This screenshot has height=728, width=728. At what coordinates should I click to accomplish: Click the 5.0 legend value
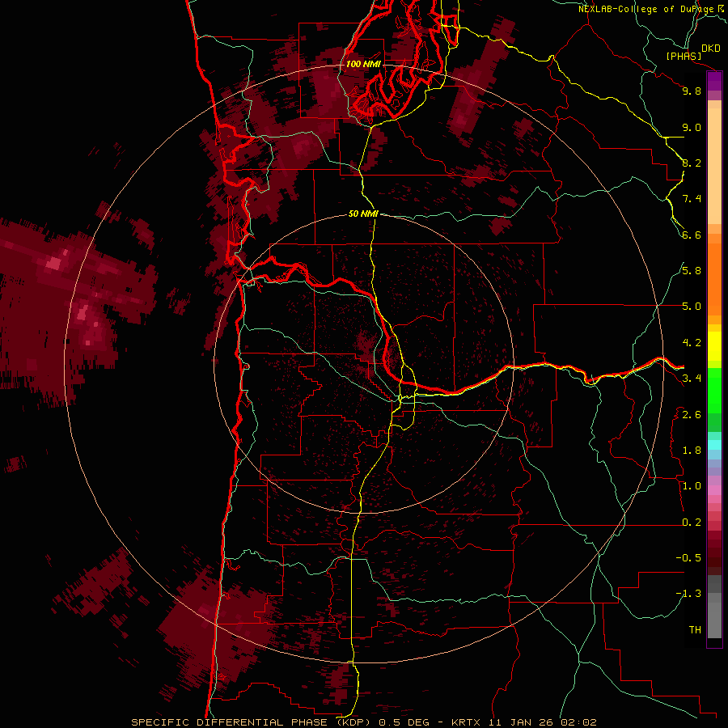pyautogui.click(x=692, y=307)
